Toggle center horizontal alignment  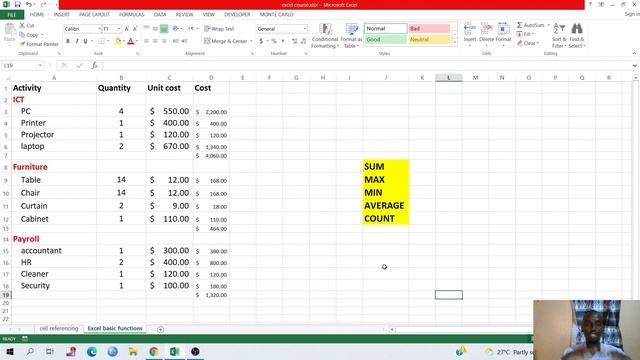(155, 41)
